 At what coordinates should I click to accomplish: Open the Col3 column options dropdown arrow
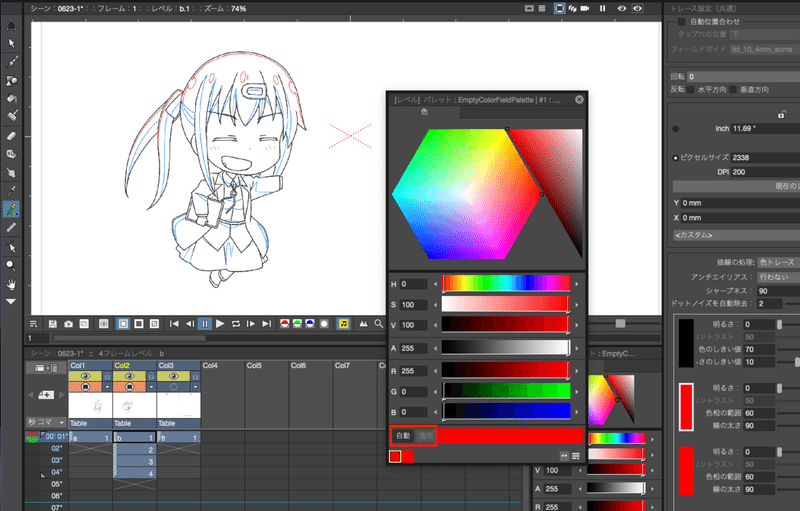click(195, 387)
